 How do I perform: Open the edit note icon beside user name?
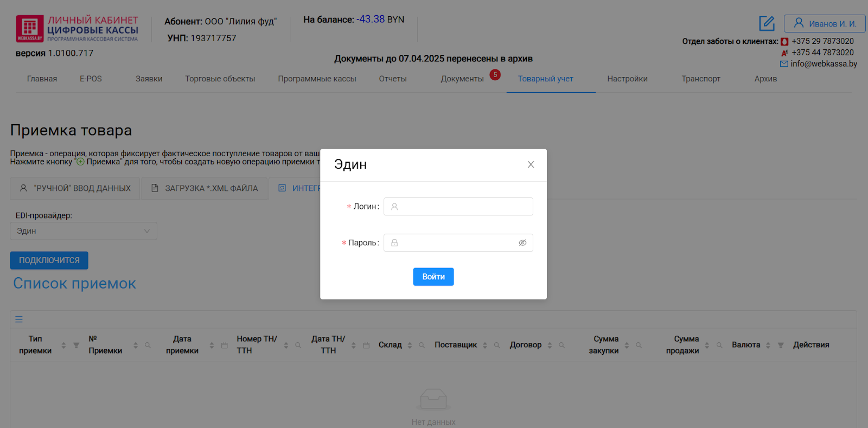(767, 23)
